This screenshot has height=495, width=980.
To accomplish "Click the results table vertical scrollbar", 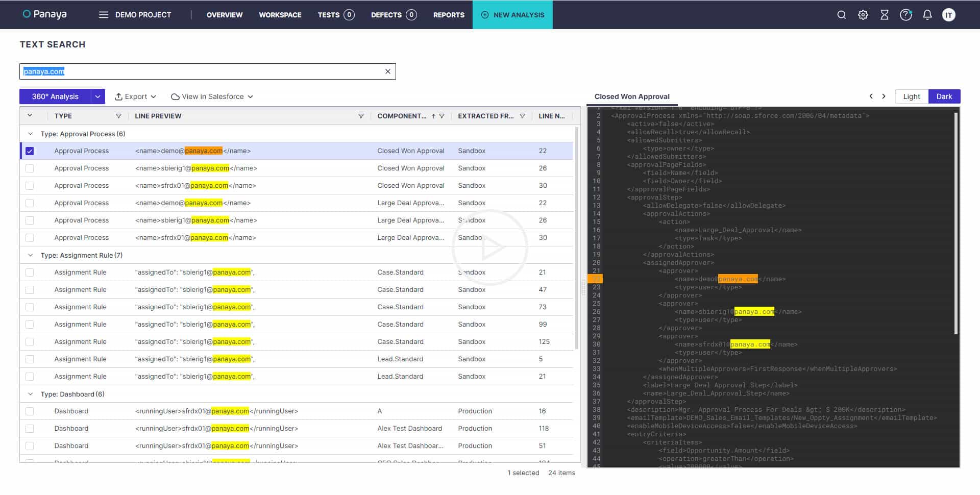I will (x=577, y=238).
